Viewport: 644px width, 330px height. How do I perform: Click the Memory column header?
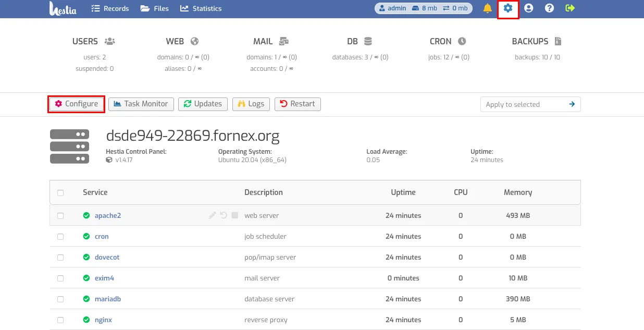518,192
